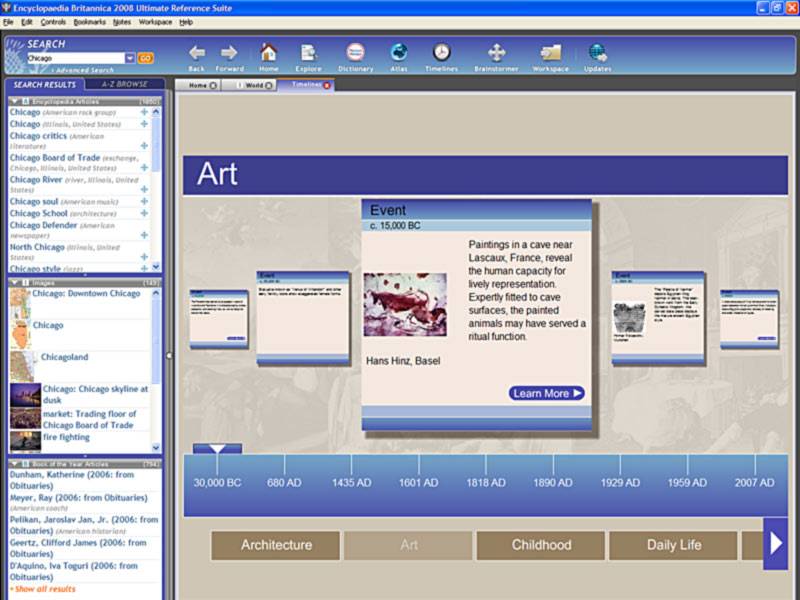Open the Notes menu
The image size is (800, 600).
122,22
